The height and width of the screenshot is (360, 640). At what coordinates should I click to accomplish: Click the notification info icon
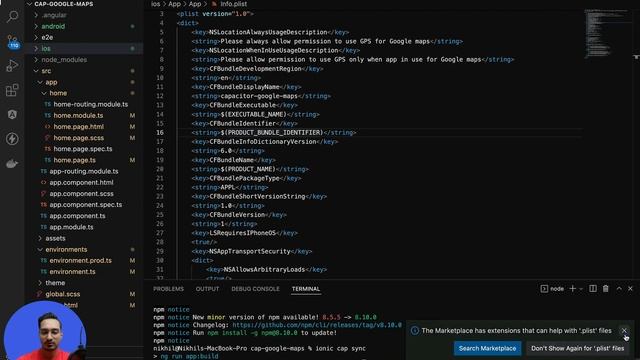tap(415, 331)
